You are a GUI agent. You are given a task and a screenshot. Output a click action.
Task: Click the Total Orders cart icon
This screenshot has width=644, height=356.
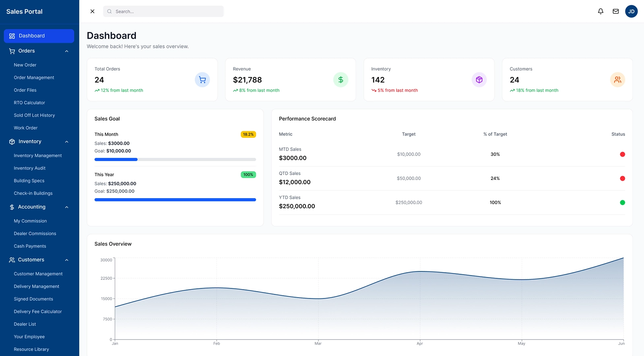[202, 80]
